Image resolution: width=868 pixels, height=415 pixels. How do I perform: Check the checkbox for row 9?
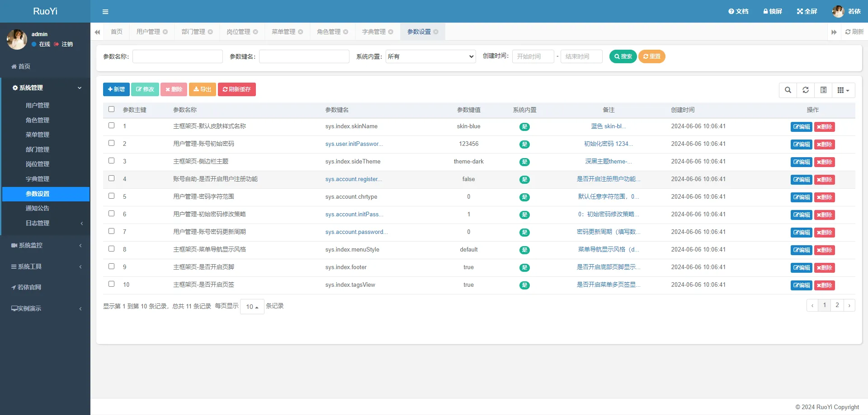[112, 266]
